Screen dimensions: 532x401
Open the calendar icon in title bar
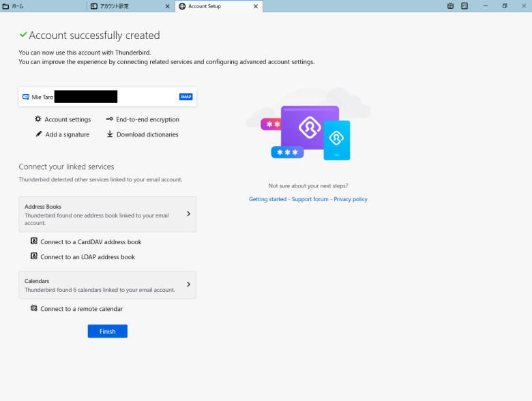(x=450, y=6)
